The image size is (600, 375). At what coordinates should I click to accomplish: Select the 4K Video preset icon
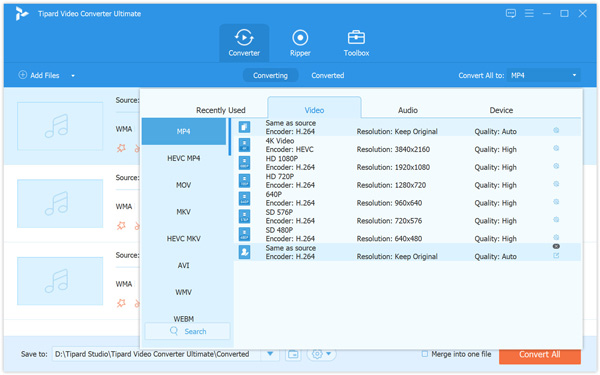click(245, 145)
